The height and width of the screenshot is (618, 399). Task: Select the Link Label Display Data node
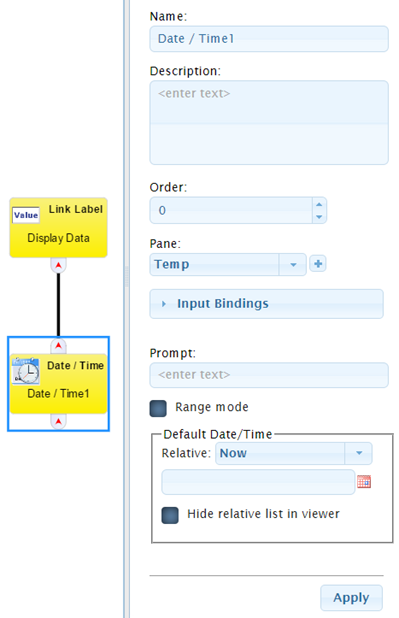pos(58,228)
